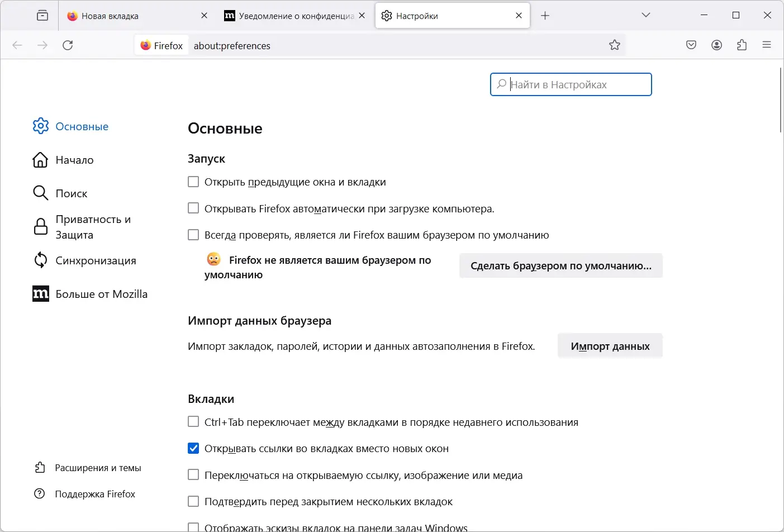Open the Pocket save icon in toolbar

point(691,45)
